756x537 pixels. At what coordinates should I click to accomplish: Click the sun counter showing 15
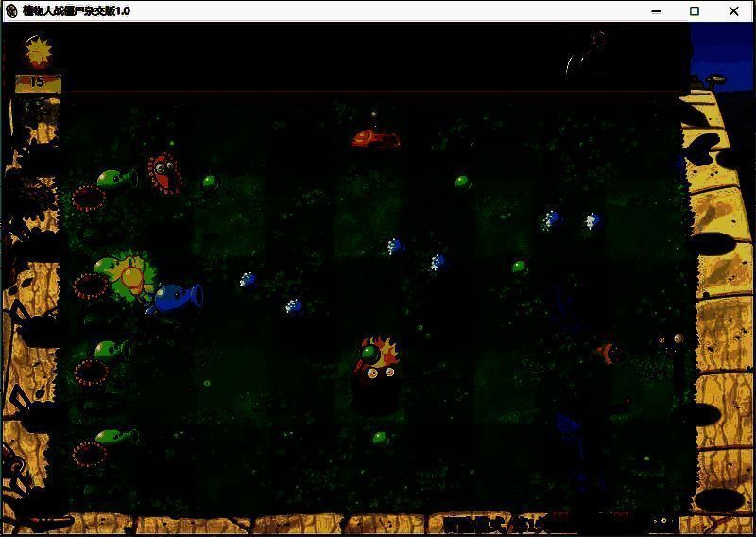[x=37, y=82]
